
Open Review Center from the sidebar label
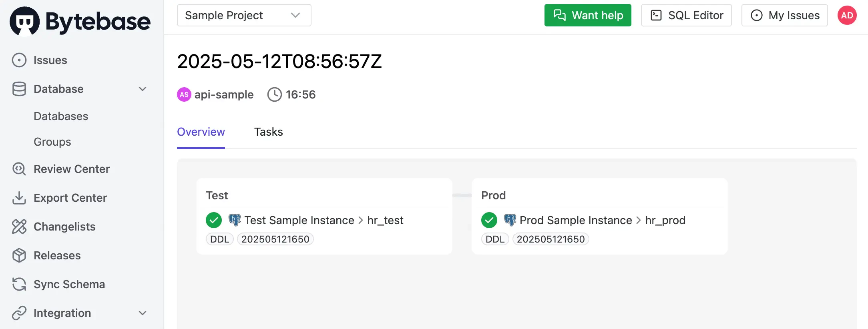[x=72, y=169]
